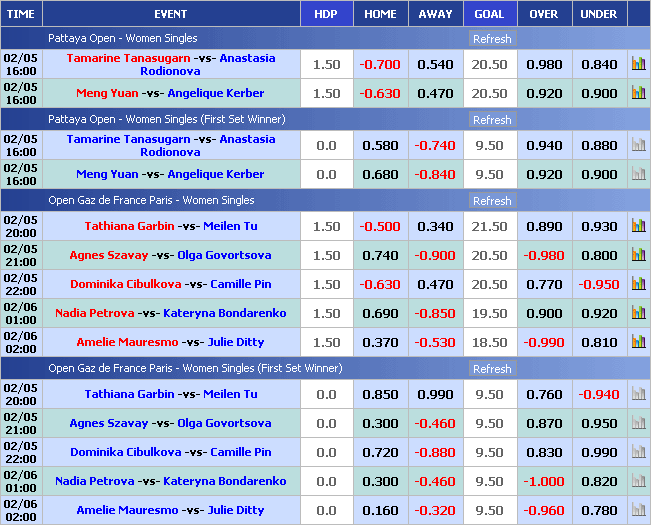This screenshot has height=525, width=651.
Task: Click chart icon for Szavay–Govortsova 20.50 goal row
Action: (x=638, y=255)
